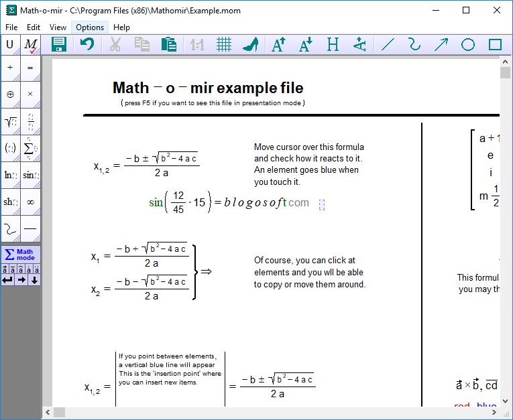The width and height of the screenshot is (513, 420).
Task: Pick the freehand squiggle palette tool
Action: coord(11,229)
